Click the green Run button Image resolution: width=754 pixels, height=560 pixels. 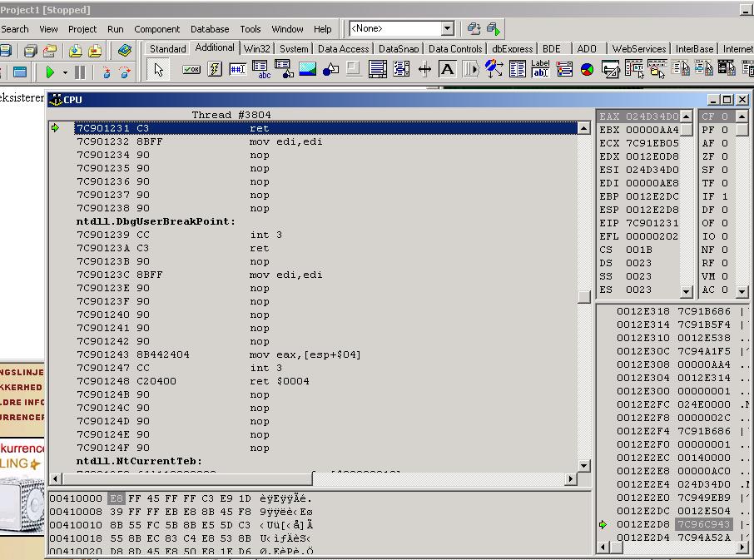pos(49,72)
